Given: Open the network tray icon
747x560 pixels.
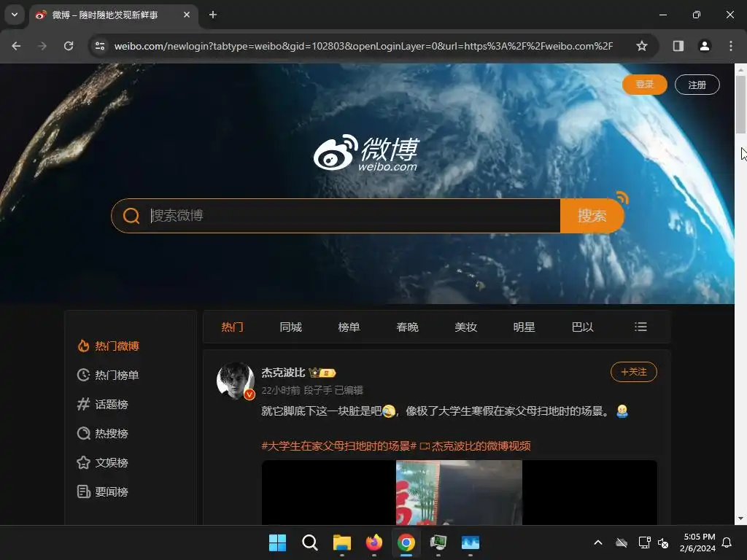Looking at the screenshot, I should click(644, 542).
